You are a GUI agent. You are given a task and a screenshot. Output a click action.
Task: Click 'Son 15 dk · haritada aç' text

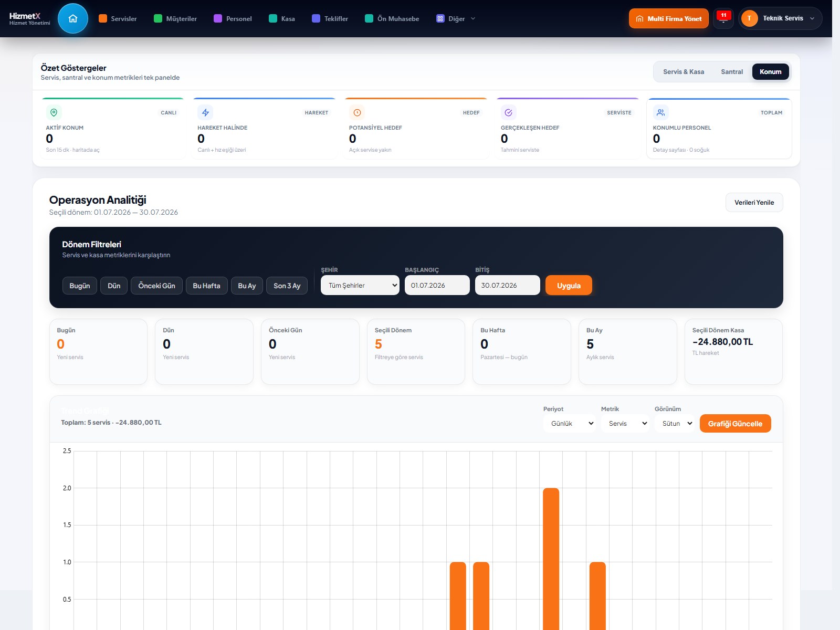72,150
